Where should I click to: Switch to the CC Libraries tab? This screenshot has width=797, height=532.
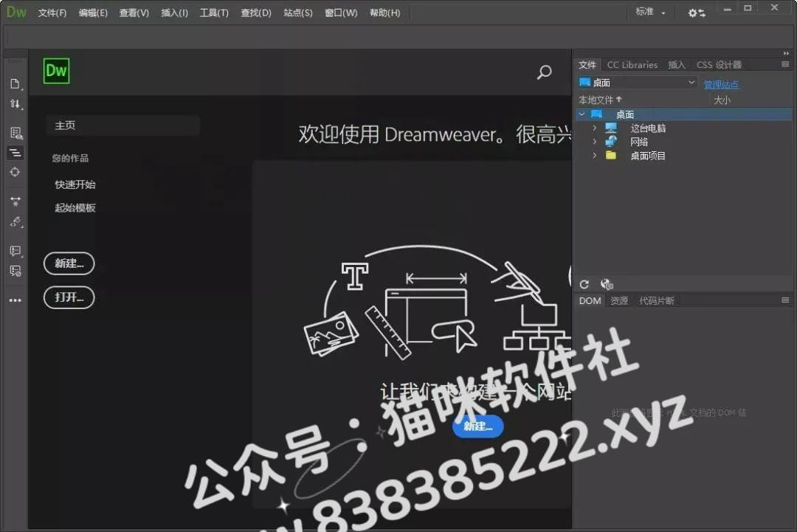pos(632,64)
